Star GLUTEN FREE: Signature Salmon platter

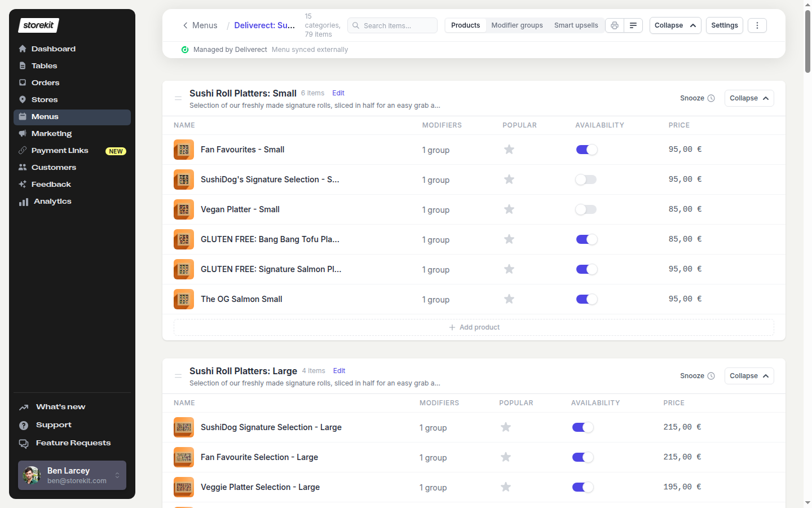pyautogui.click(x=509, y=269)
